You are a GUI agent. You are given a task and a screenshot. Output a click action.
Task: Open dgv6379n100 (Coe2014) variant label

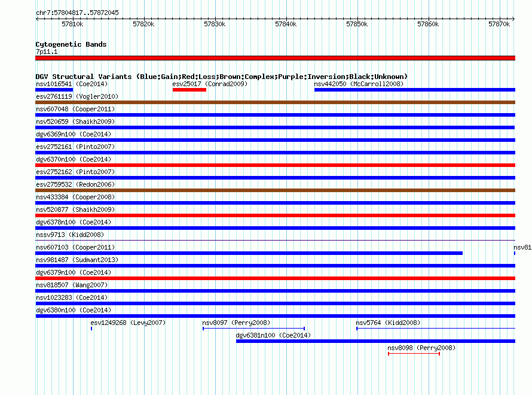coord(74,272)
